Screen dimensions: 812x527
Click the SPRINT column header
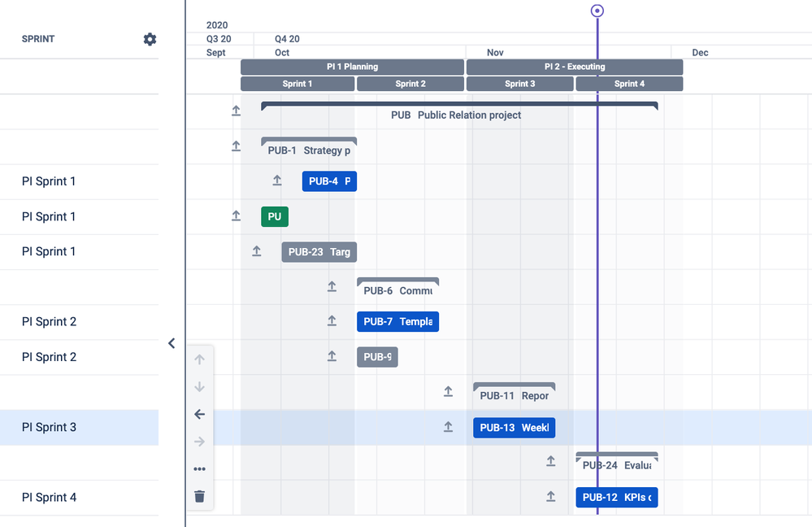(38, 39)
